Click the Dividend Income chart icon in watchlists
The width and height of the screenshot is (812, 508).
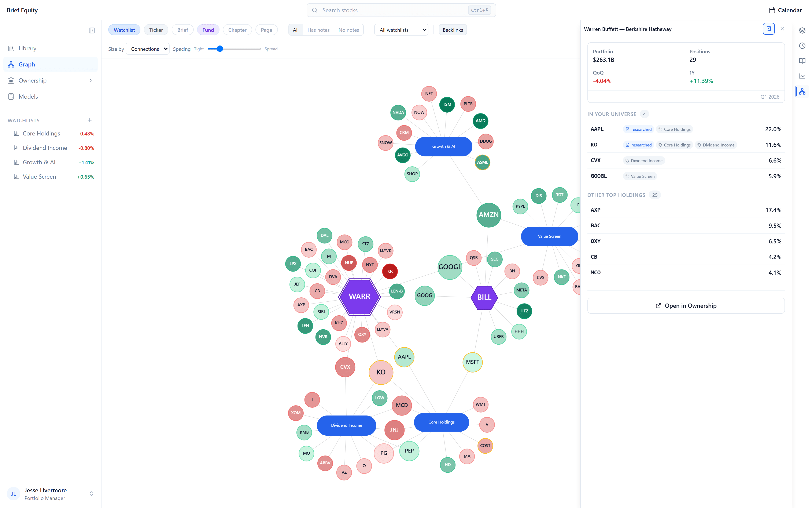click(x=16, y=148)
